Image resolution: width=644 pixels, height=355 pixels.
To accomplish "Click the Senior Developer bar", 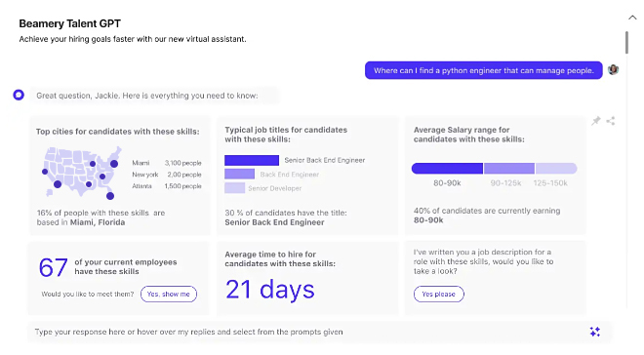I will 235,188.
